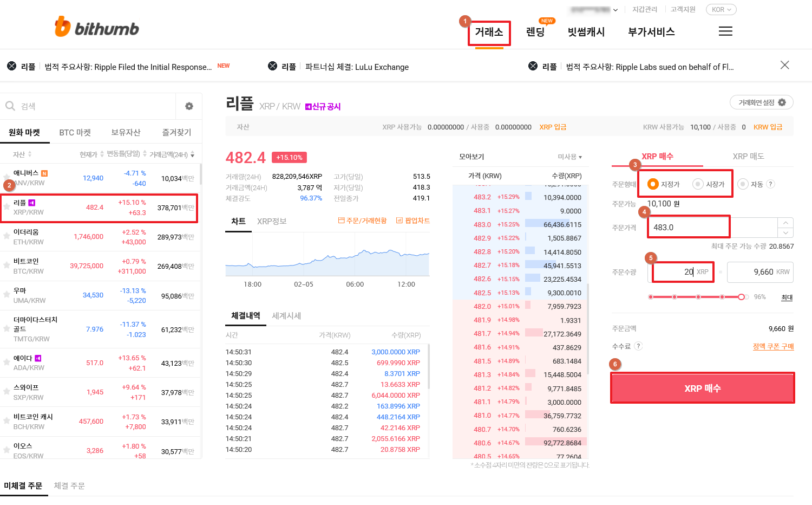
Task: Switch to the 즐겨찾기 favorites tab
Action: pos(176,132)
